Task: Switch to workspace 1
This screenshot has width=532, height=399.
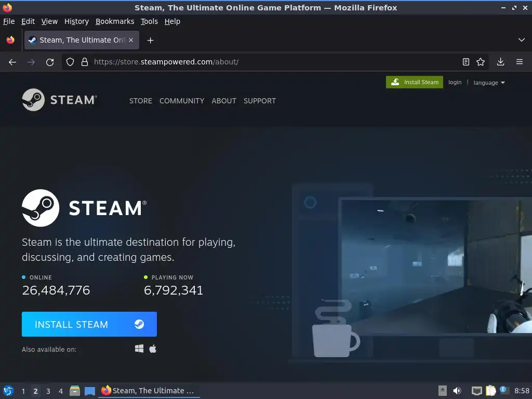Action: coord(23,391)
